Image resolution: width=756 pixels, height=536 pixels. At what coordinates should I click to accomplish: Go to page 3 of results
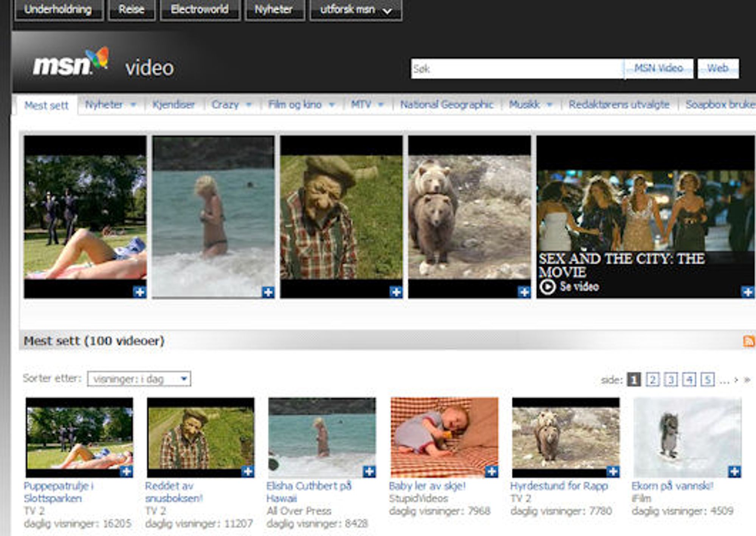tap(671, 379)
